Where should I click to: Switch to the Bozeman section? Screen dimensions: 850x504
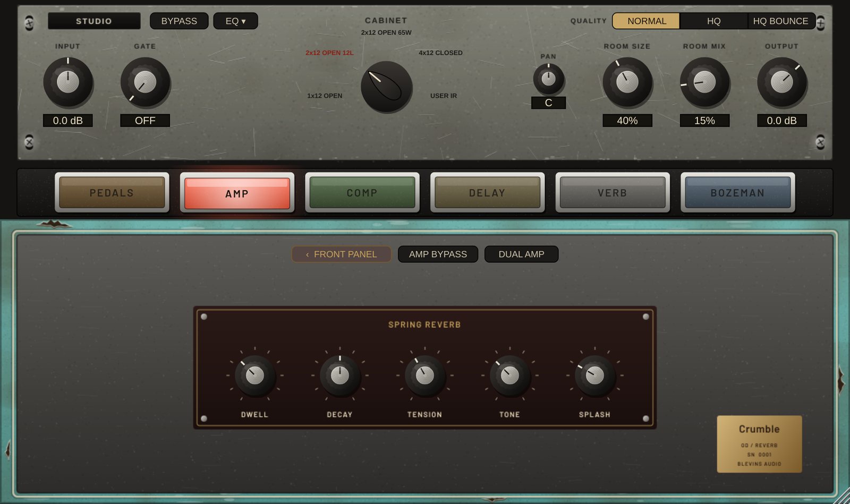tap(738, 193)
